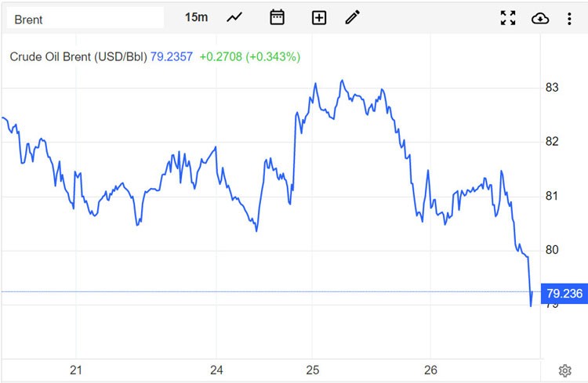Open the three-dot more options menu
588x383 pixels.
click(x=570, y=18)
